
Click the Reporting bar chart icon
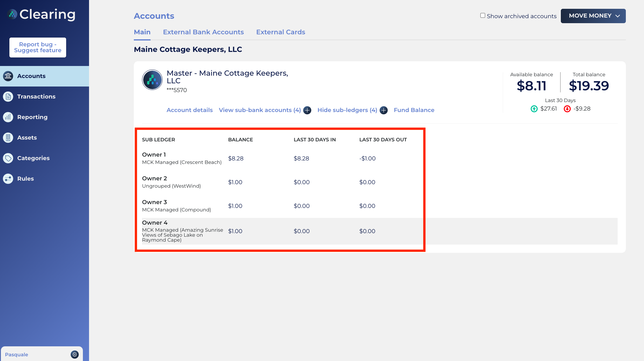coord(8,117)
